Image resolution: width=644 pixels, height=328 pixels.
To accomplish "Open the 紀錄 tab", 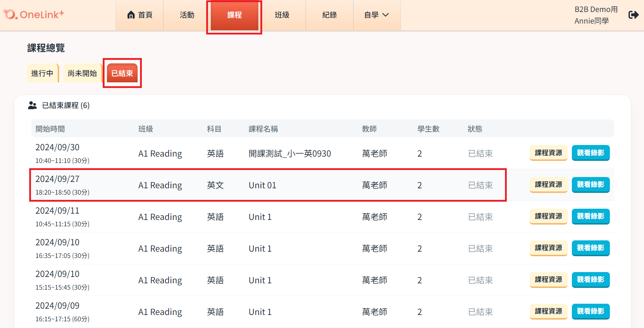I will tap(329, 15).
